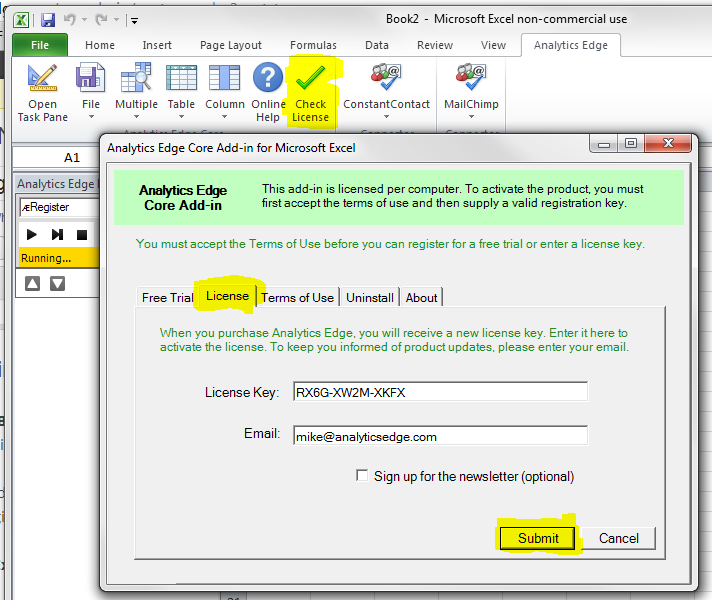Select the License dialog tab

click(x=227, y=296)
